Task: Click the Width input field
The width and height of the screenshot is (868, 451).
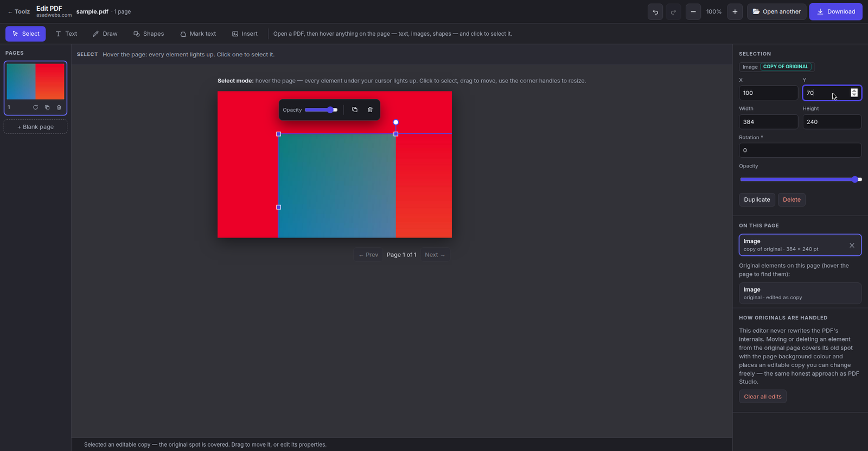Action: click(x=768, y=122)
